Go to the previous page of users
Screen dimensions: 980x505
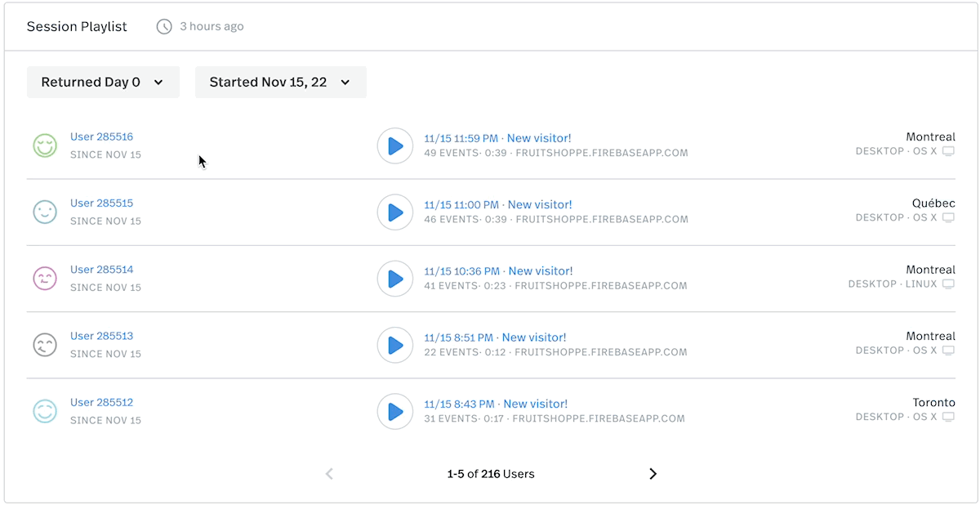(x=329, y=474)
